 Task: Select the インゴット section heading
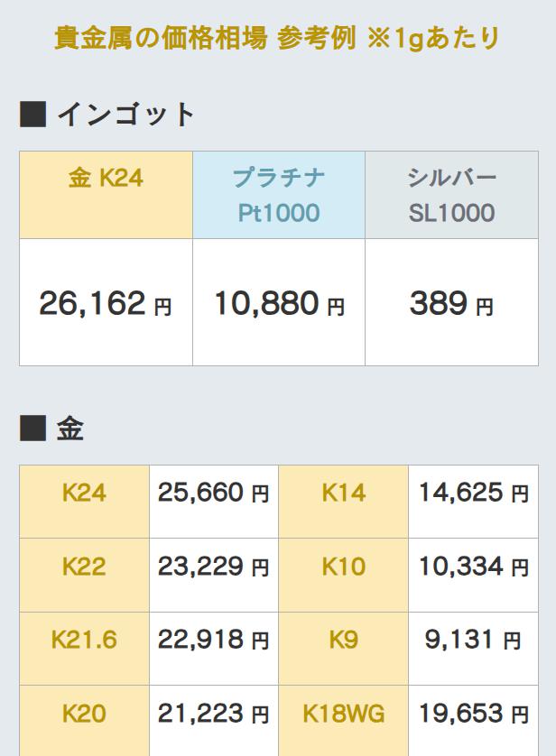point(108,115)
